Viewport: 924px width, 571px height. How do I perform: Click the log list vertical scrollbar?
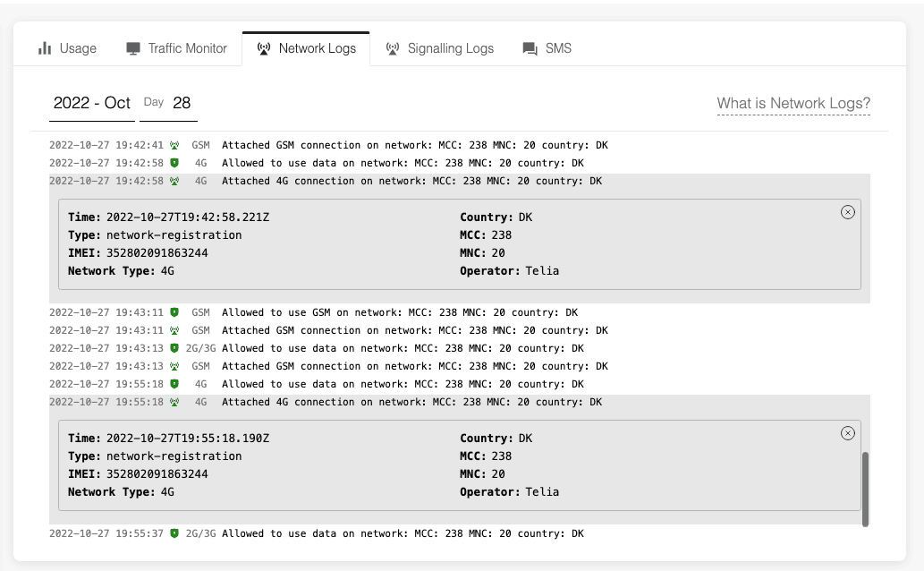point(865,489)
